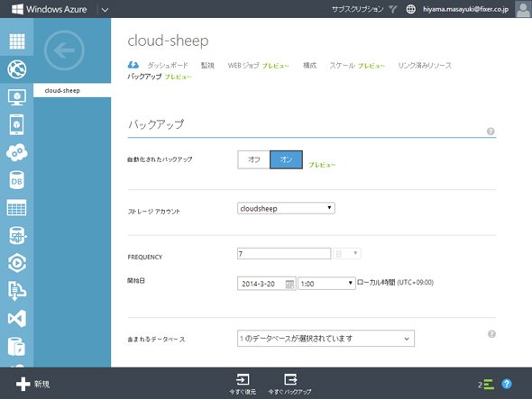
Task: Click the user avatar picture
Action: (x=523, y=9)
